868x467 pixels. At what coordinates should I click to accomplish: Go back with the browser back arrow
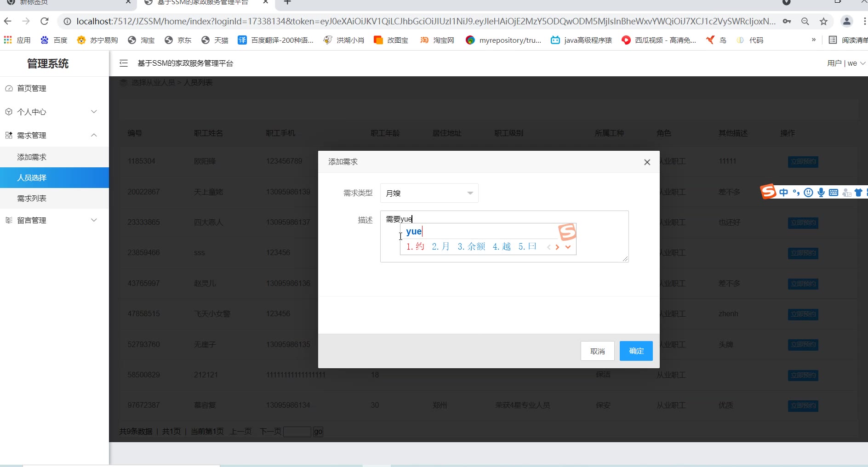(8, 21)
